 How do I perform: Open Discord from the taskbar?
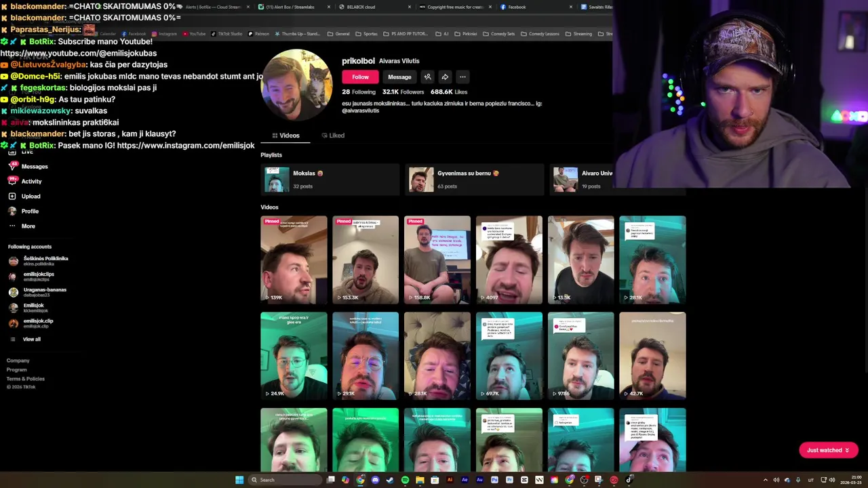(375, 480)
